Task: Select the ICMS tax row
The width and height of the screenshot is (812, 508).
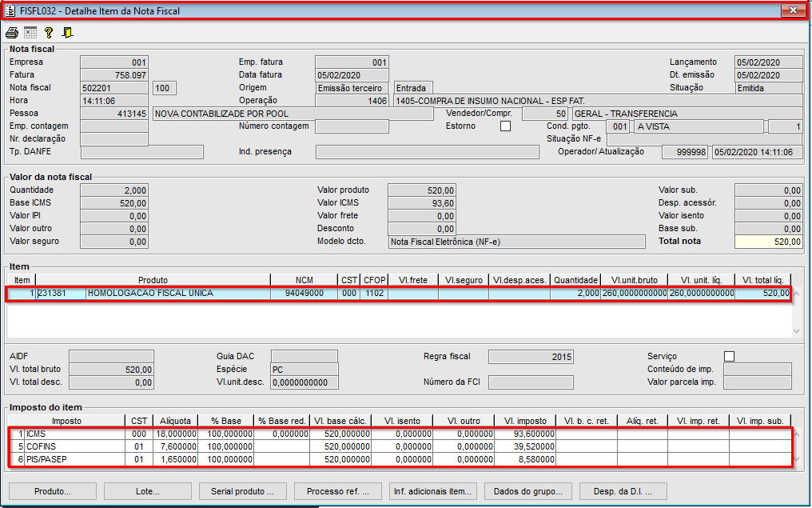Action: point(400,434)
